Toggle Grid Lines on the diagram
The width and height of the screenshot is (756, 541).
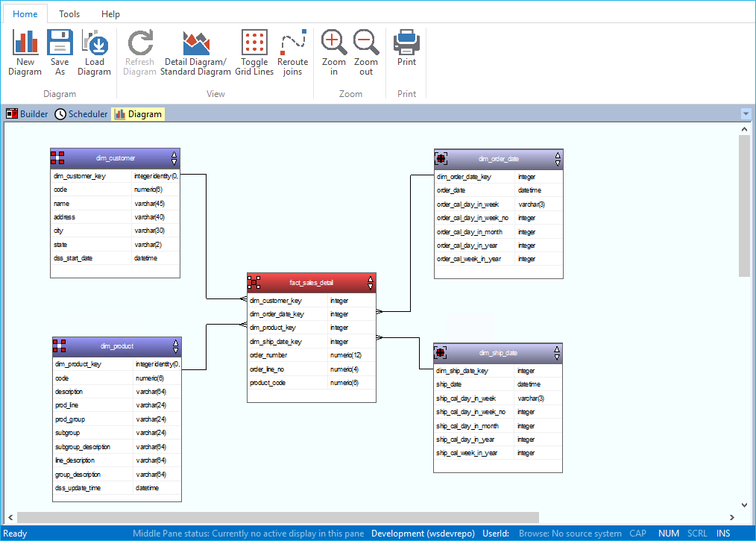pyautogui.click(x=254, y=43)
